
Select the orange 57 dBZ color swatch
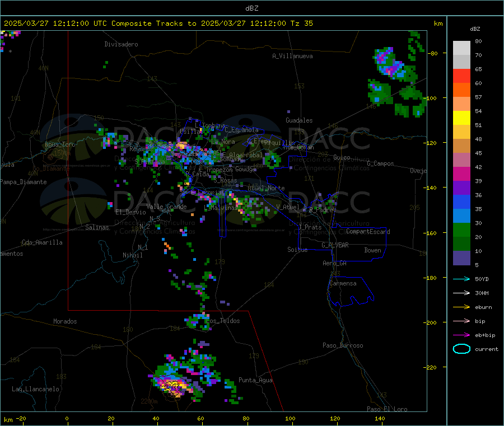click(461, 90)
